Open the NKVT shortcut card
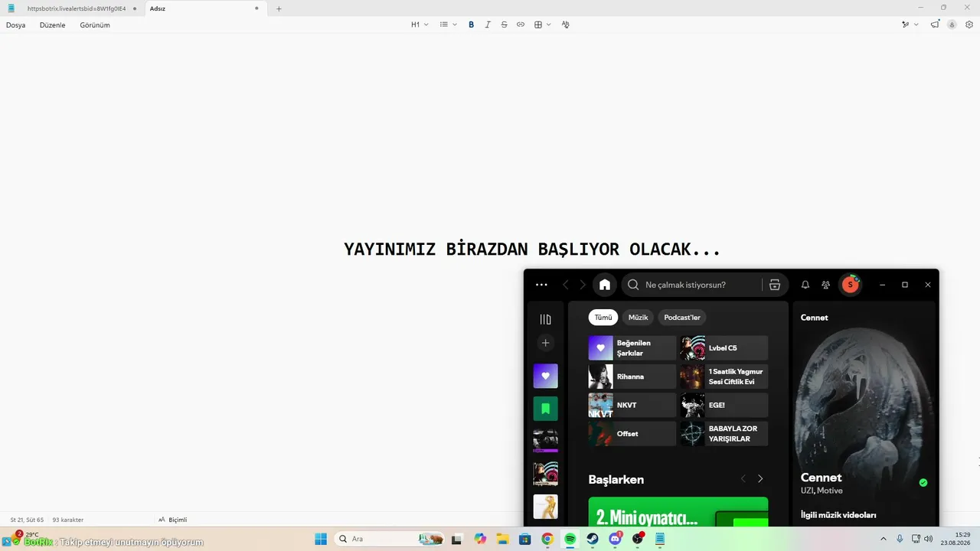This screenshot has height=551, width=980. click(x=632, y=405)
